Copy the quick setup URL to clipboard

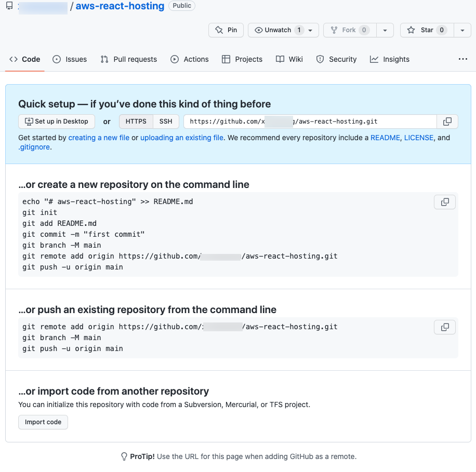447,122
